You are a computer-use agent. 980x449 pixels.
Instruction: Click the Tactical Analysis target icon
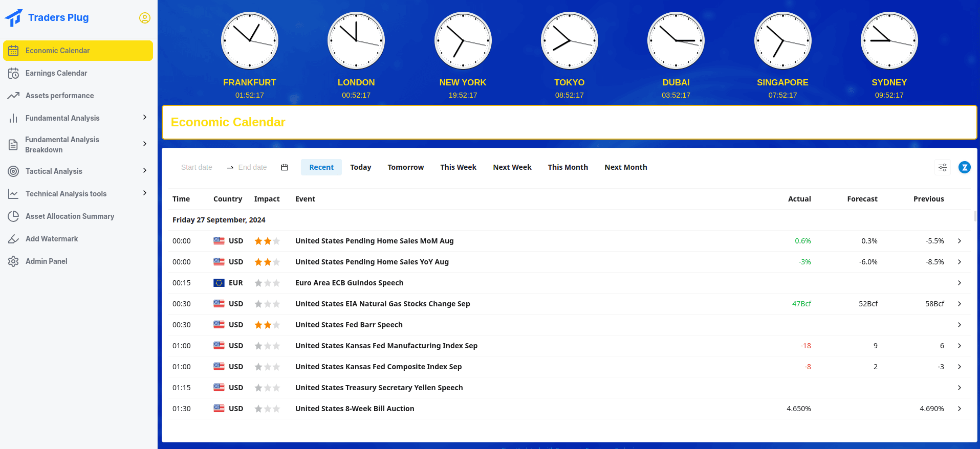pyautogui.click(x=14, y=171)
